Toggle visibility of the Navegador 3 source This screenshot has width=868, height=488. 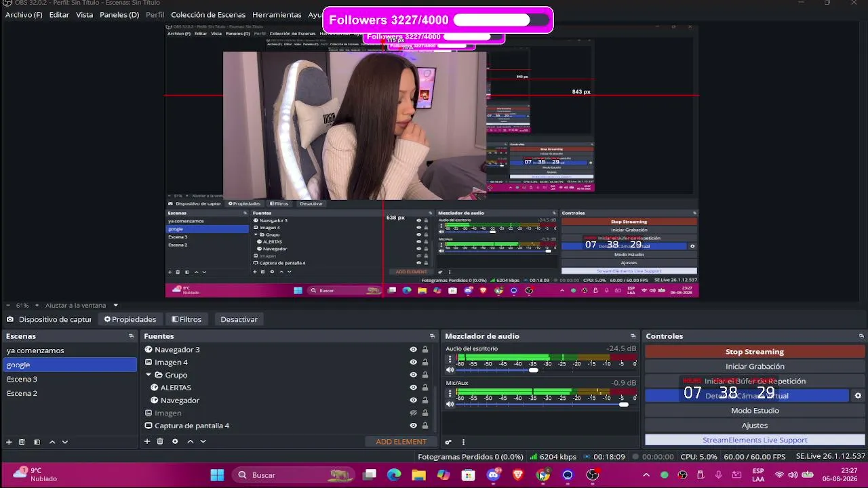point(413,350)
